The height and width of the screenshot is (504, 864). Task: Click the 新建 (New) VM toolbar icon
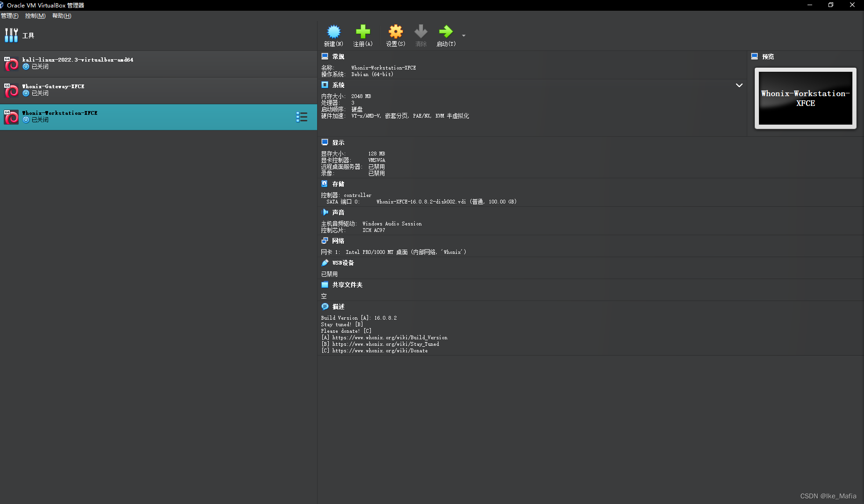point(333,32)
